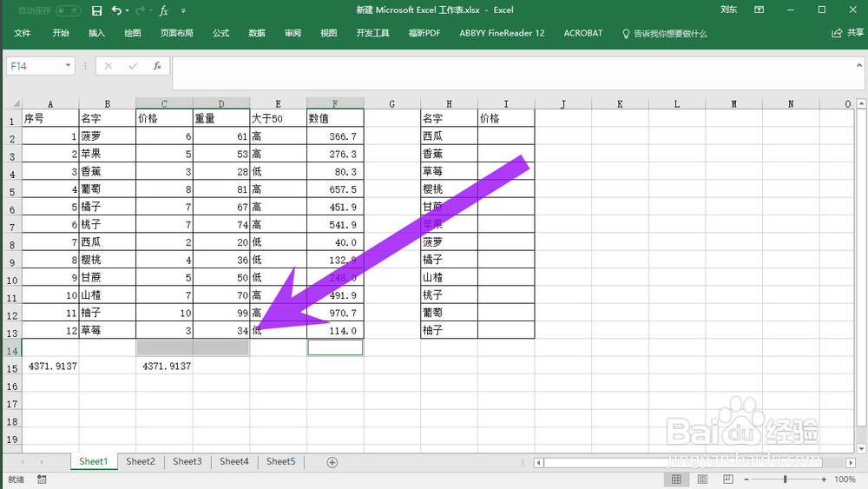Switch to Normal view
Image resolution: width=868 pixels, height=489 pixels.
676,479
